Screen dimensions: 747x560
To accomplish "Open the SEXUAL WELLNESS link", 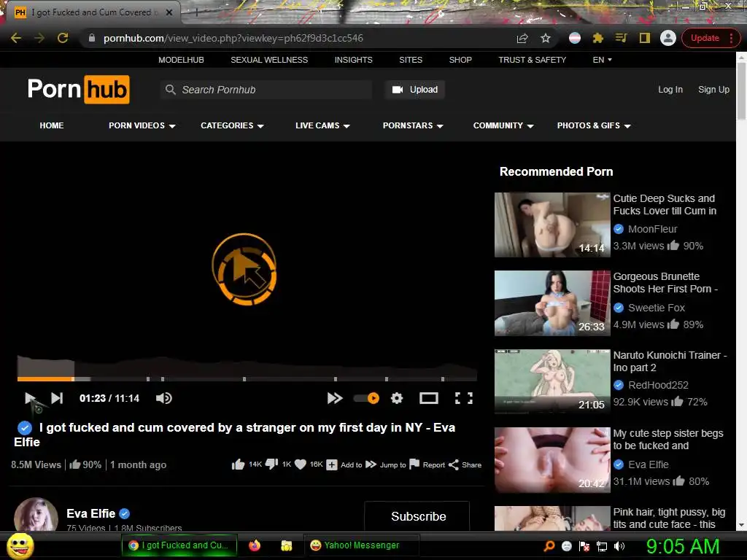I will [269, 60].
